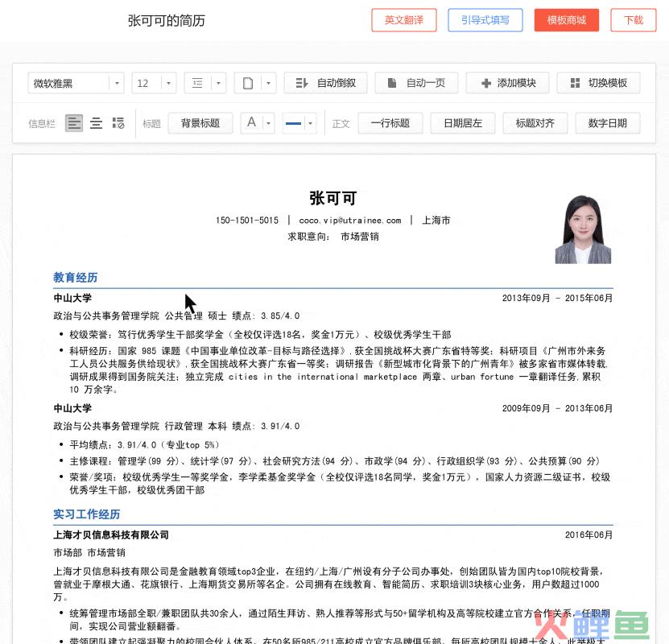Click the 平均绩点 bullet line
This screenshot has width=669, height=644.
click(x=145, y=445)
